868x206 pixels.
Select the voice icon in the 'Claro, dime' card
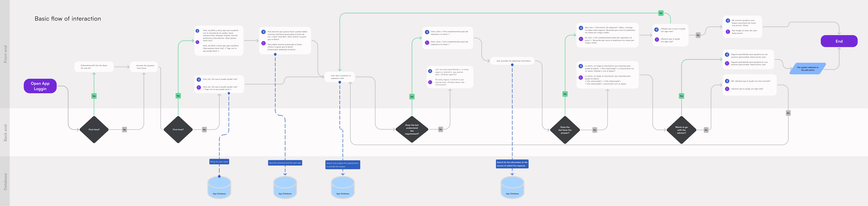coord(427,32)
